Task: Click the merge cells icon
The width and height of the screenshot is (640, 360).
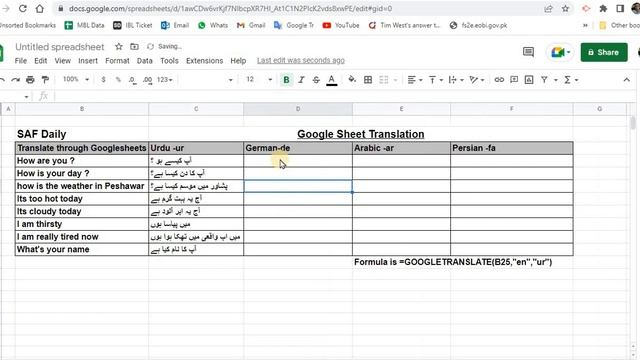Action: [x=384, y=80]
